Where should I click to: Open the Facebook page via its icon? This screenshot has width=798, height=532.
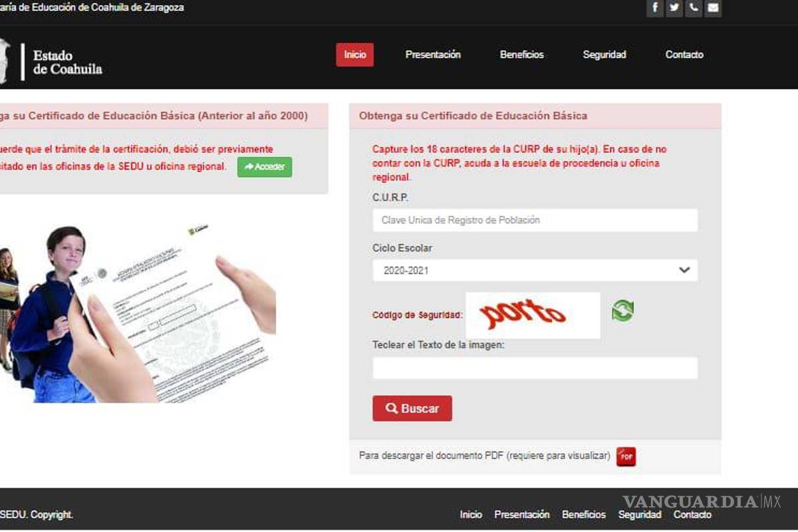(654, 8)
